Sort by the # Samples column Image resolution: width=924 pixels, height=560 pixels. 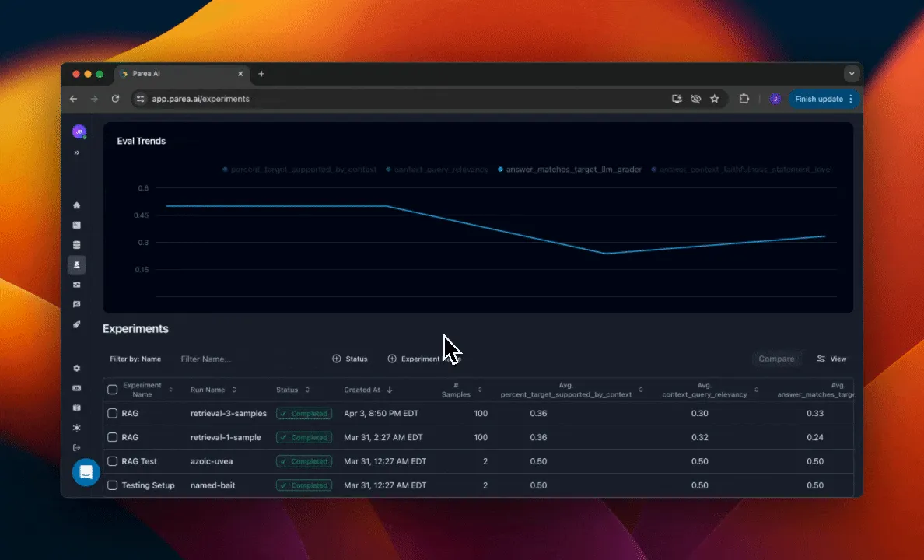461,390
